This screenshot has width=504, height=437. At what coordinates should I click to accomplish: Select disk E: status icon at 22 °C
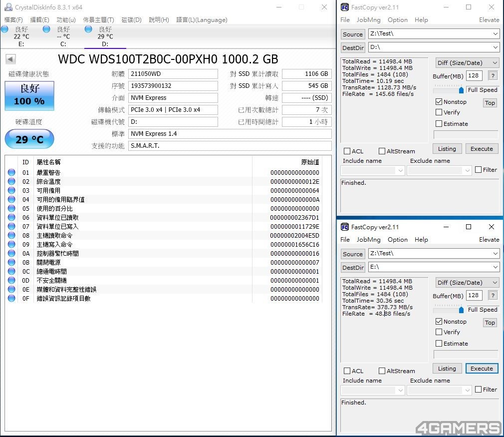[5, 29]
